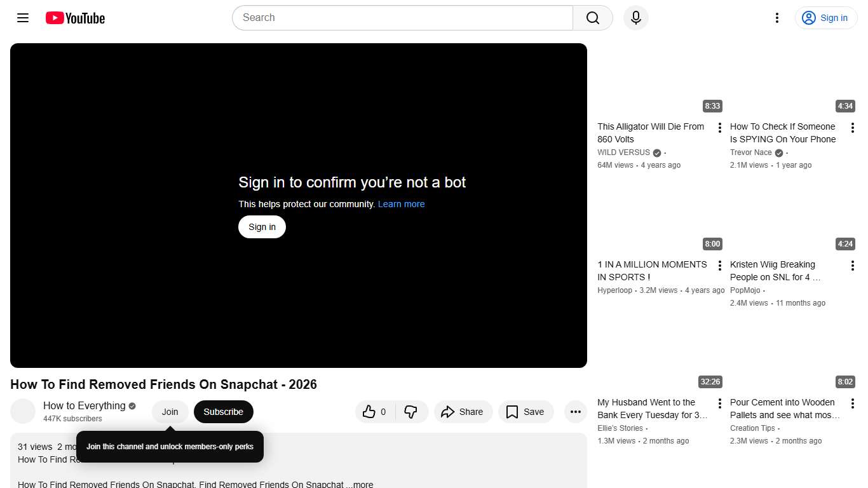Screen dimensions: 868x488
Task: Toggle subscription with the Subscribe button
Action: click(223, 412)
